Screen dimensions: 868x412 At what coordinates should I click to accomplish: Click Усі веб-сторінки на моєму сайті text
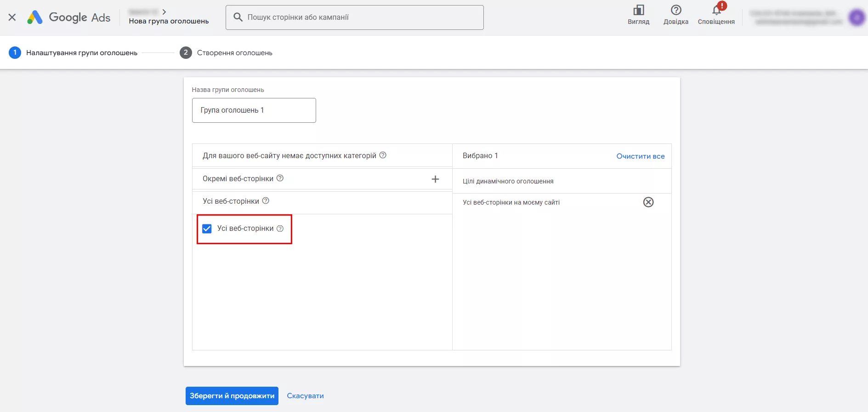(511, 202)
